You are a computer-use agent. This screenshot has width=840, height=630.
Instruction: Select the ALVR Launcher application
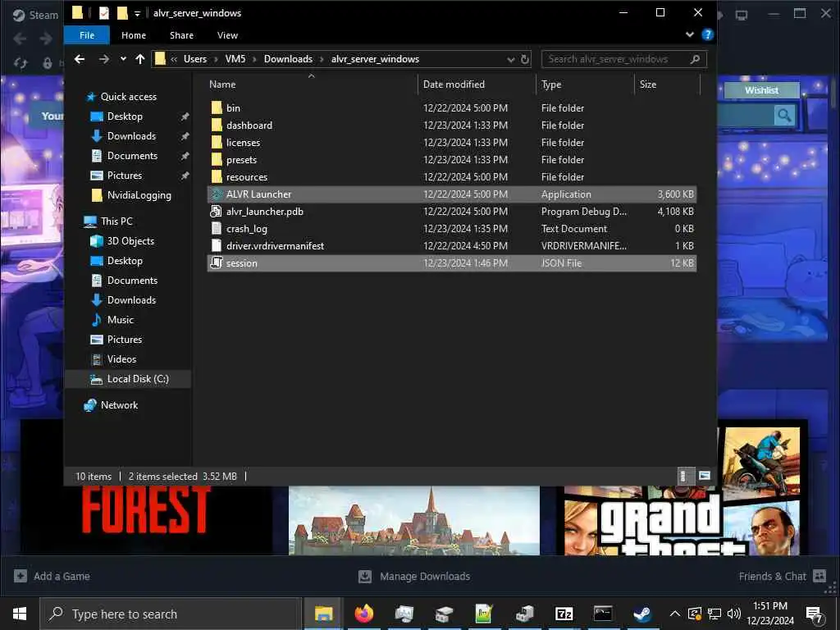coord(452,194)
